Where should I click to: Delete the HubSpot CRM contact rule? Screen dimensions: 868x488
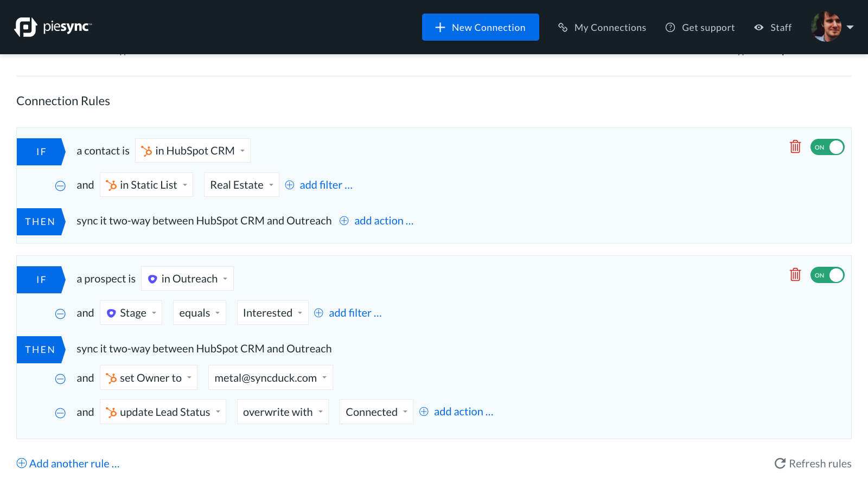click(x=795, y=147)
